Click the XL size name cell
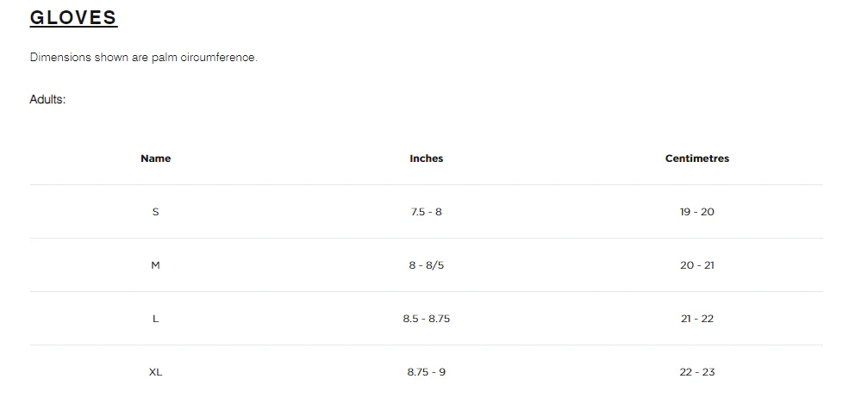 click(x=156, y=372)
